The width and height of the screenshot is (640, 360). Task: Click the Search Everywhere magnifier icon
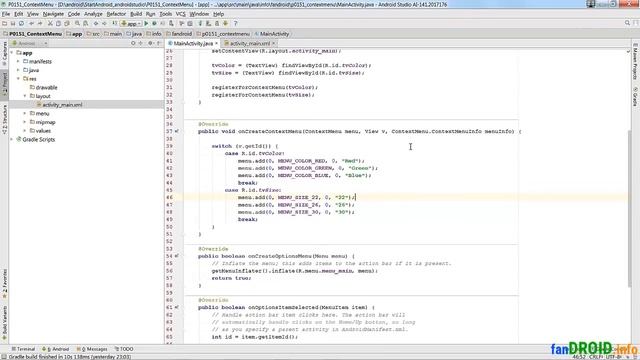click(x=627, y=23)
